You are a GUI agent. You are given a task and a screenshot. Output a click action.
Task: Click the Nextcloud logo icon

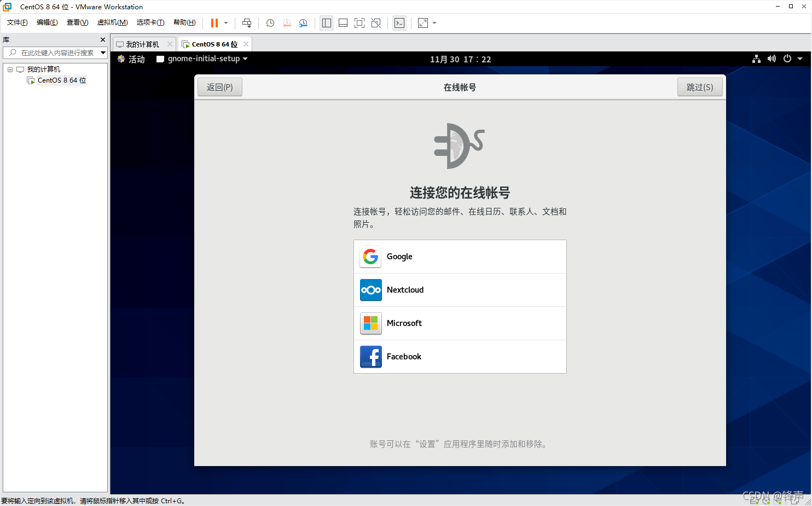(370, 290)
